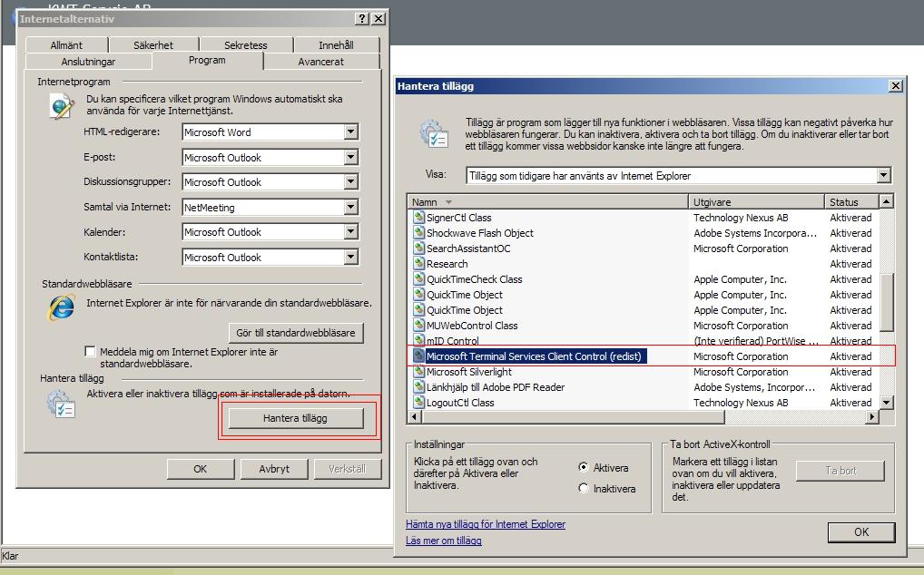Click the horizontal scroll left arrow in the add-on list

coord(414,416)
